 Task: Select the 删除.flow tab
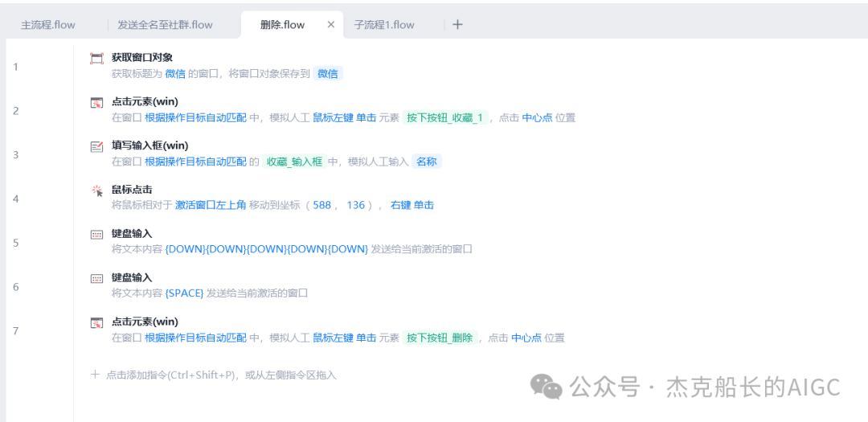[282, 24]
